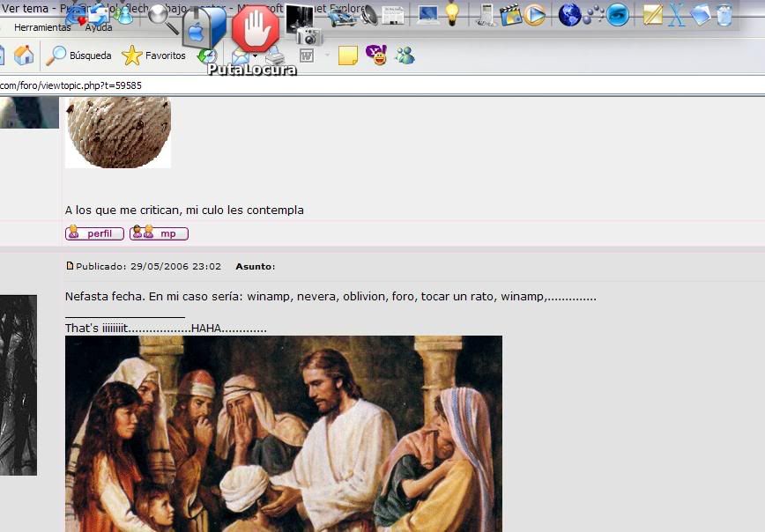Open the blue Apple mailbox dock icon
Viewport: 765px width, 532px height.
[x=204, y=26]
